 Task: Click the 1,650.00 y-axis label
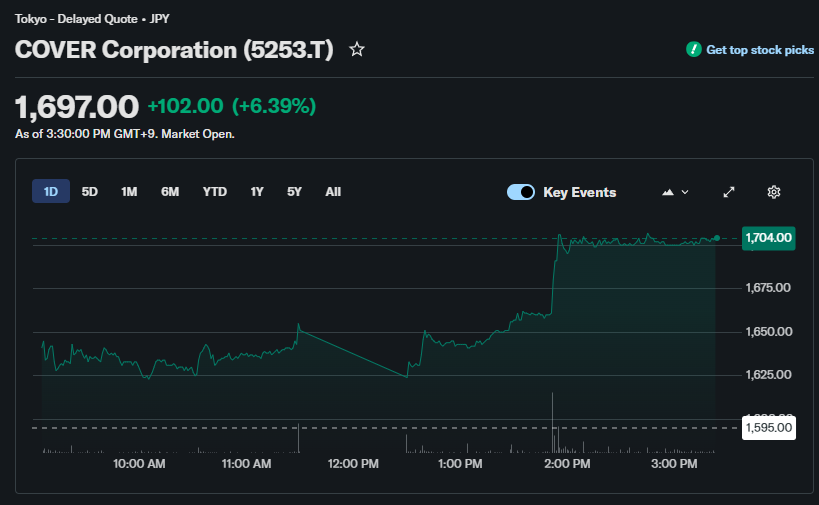tap(768, 332)
